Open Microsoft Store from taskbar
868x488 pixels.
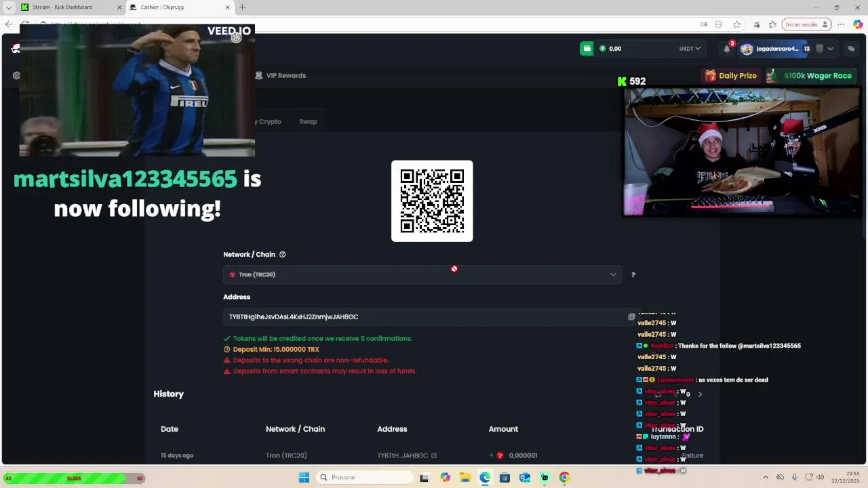505,477
